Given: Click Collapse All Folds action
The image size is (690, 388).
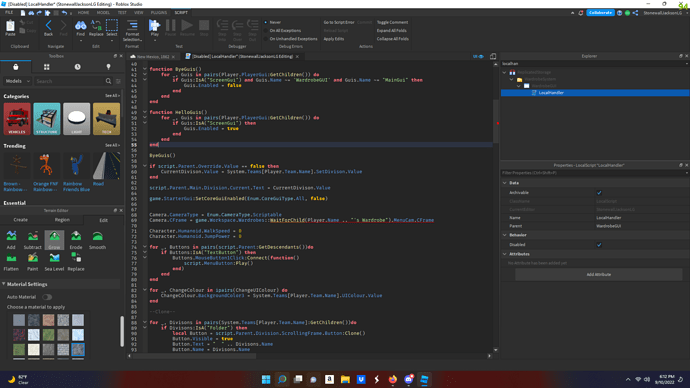Looking at the screenshot, I should pyautogui.click(x=393, y=39).
